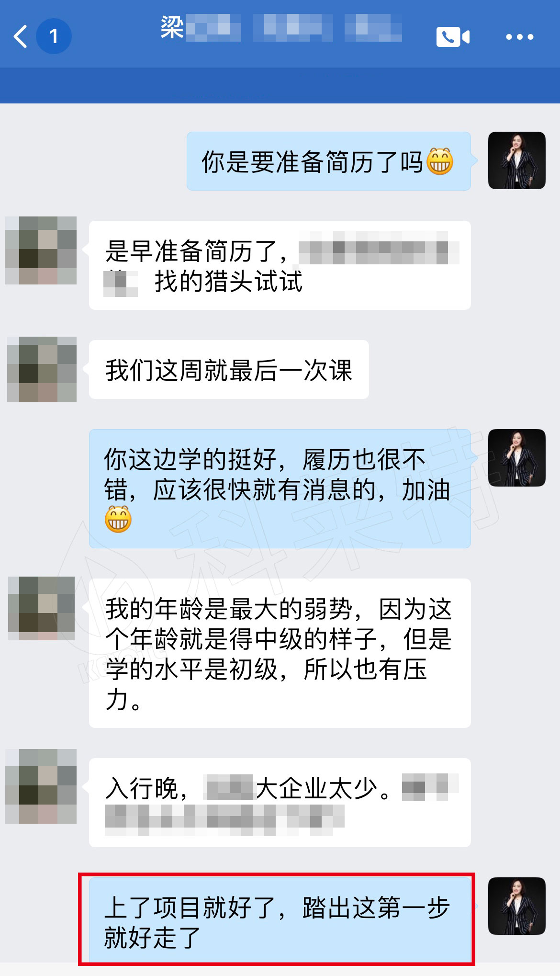
Task: Start a video or voice call
Action: pos(453,37)
